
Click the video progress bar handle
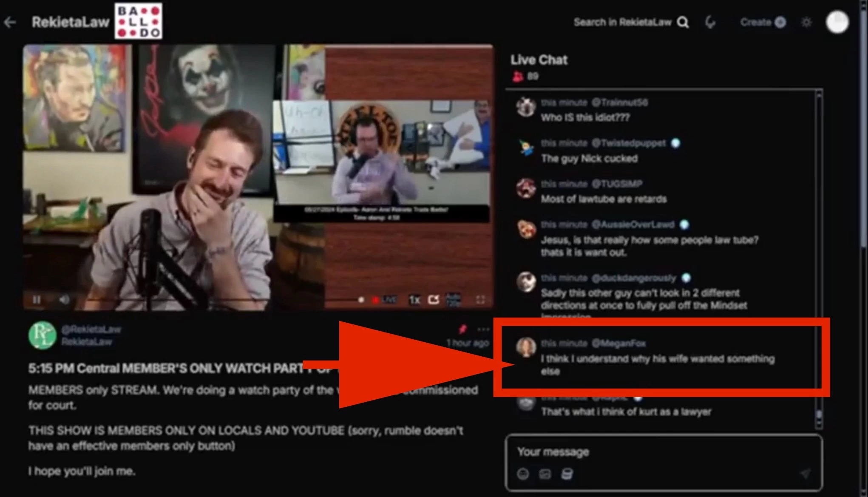(361, 300)
